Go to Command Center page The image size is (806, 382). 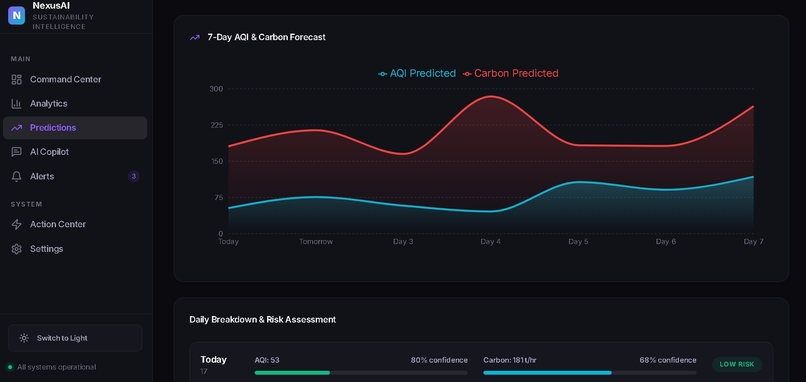(x=75, y=80)
